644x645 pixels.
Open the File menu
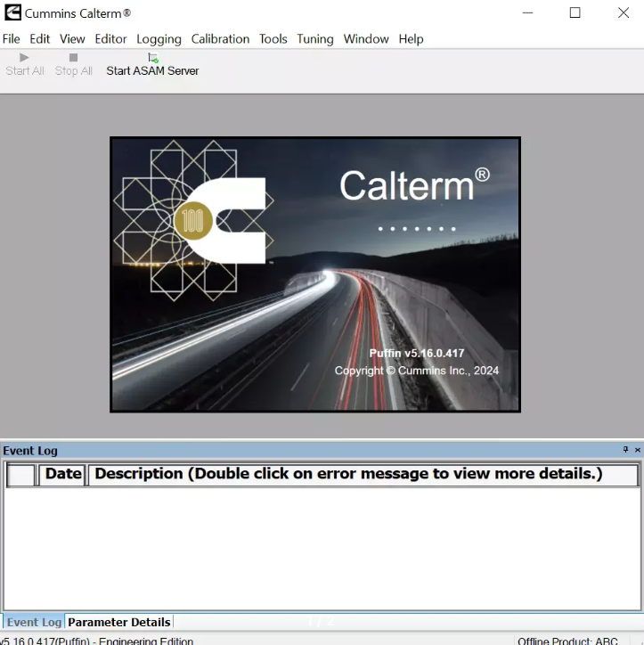(11, 39)
